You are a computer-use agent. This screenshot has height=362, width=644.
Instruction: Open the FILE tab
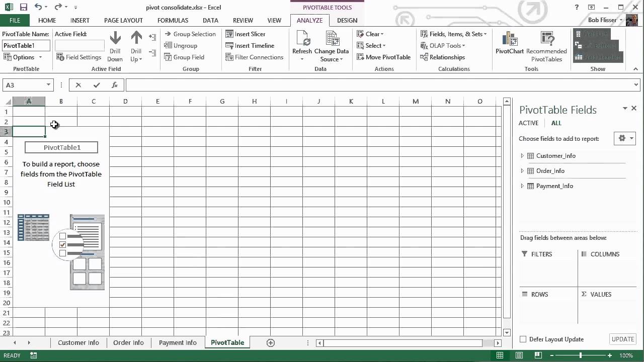(x=15, y=21)
